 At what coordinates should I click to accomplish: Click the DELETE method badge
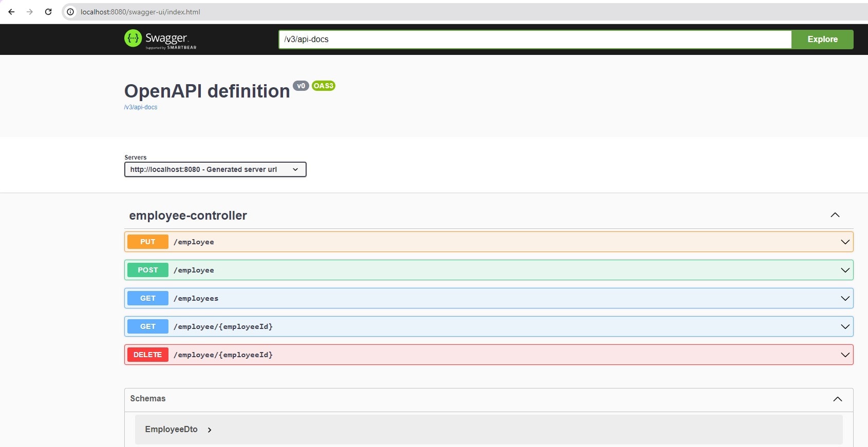pos(148,355)
